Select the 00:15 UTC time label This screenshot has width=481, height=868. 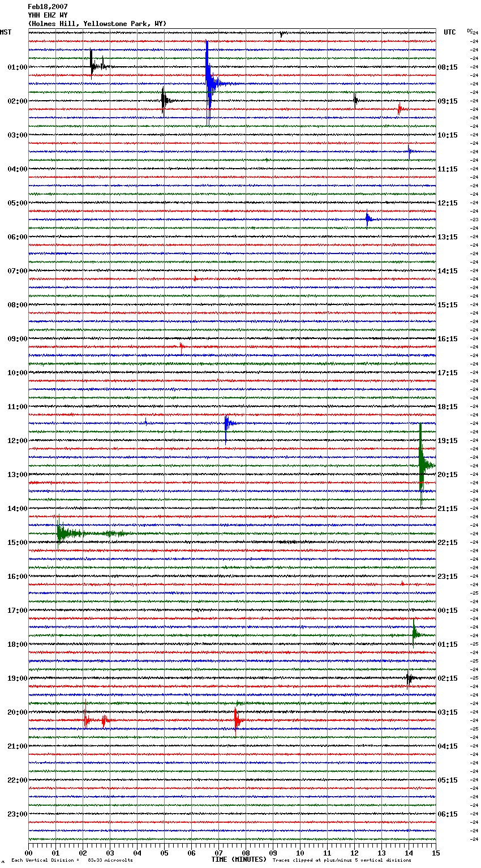448,611
